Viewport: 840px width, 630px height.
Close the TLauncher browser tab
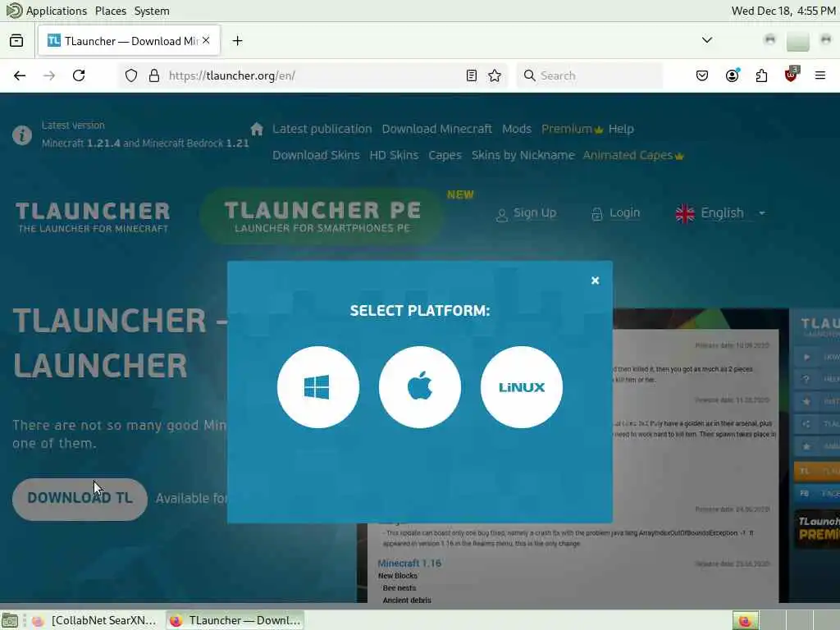coord(206,40)
